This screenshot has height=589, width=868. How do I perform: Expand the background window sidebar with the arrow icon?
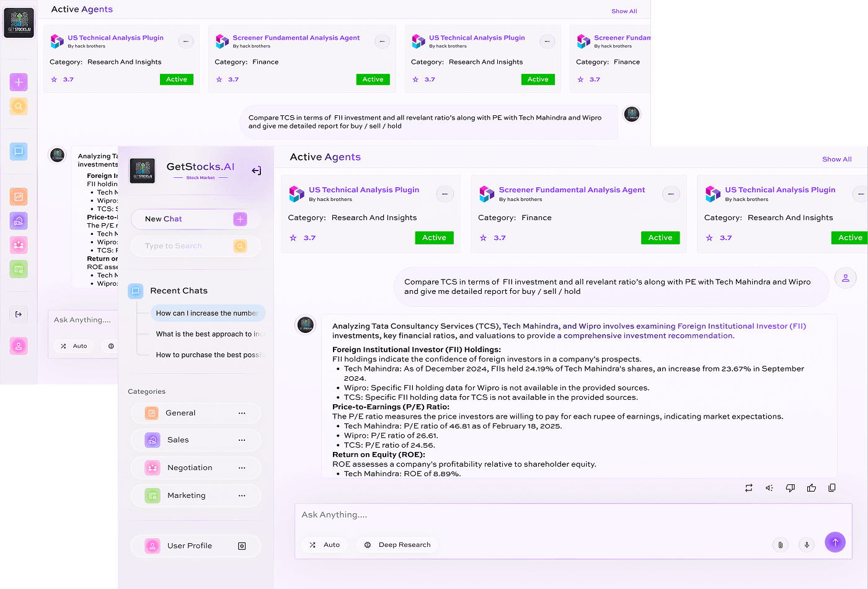(x=19, y=314)
